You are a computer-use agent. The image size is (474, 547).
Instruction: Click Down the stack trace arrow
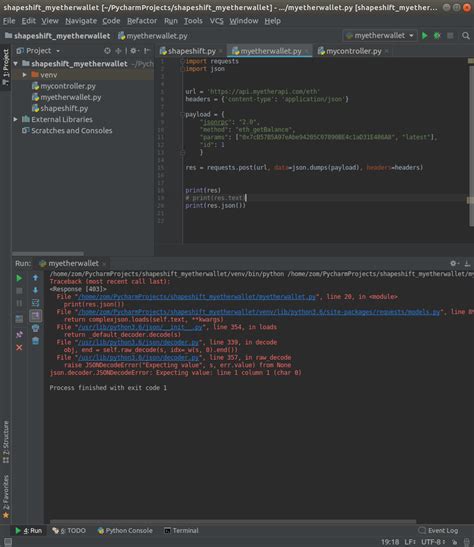click(35, 290)
